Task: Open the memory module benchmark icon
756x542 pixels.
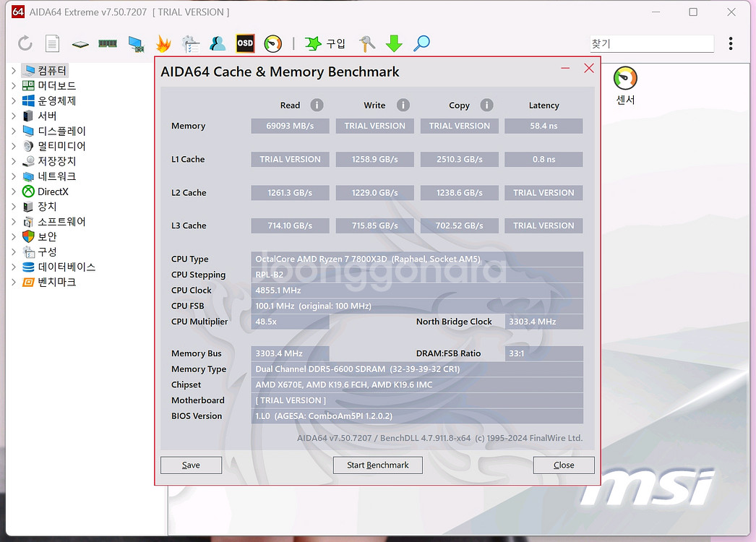Action: (108, 43)
